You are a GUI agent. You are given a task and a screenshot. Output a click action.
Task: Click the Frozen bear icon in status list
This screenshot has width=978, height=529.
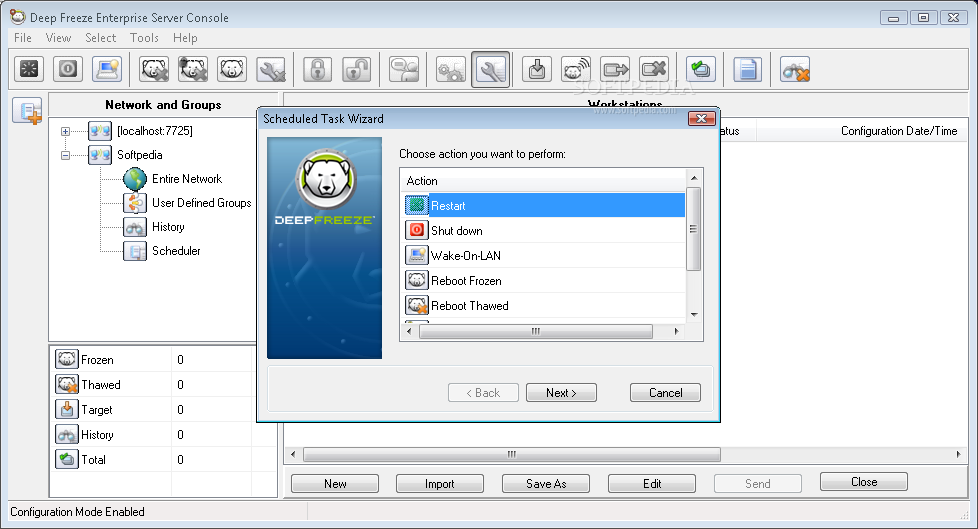[x=67, y=359]
